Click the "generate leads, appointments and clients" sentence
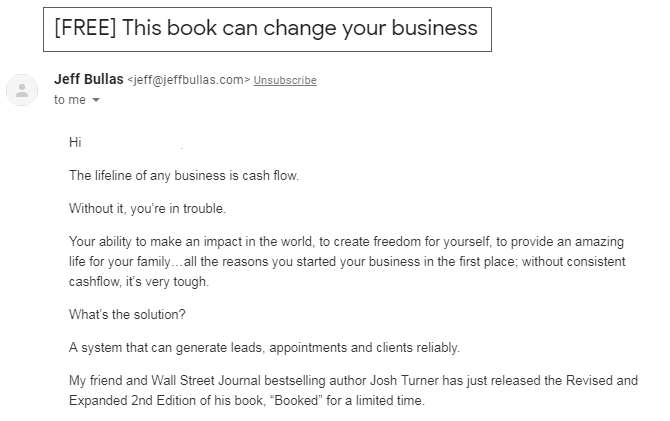The height and width of the screenshot is (421, 670). [x=264, y=347]
